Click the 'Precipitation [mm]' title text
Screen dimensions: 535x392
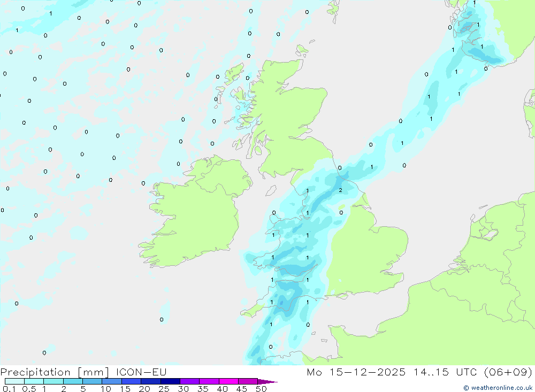[55, 372]
